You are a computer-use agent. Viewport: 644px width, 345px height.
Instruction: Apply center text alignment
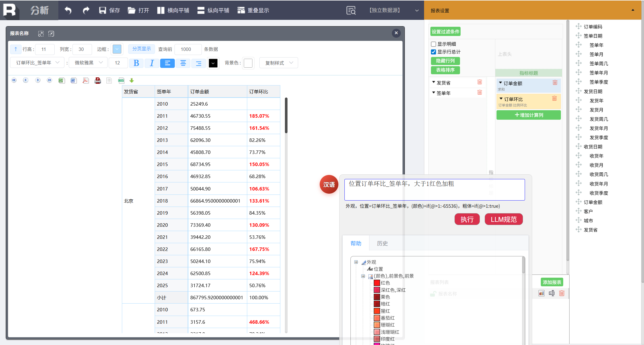coord(183,63)
